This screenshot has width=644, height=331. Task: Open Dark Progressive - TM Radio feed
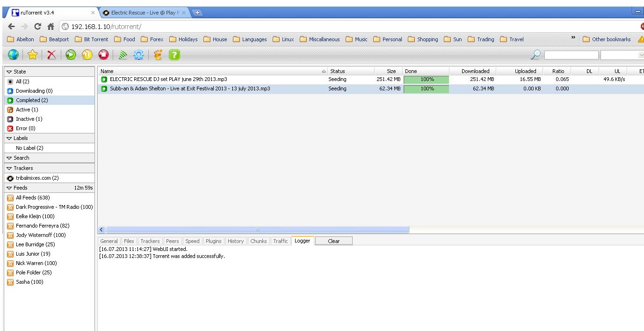pos(49,207)
